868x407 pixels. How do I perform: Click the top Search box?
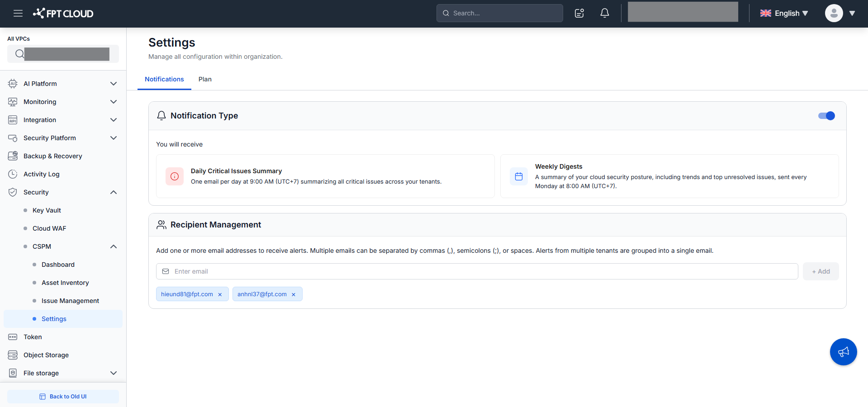click(x=500, y=13)
